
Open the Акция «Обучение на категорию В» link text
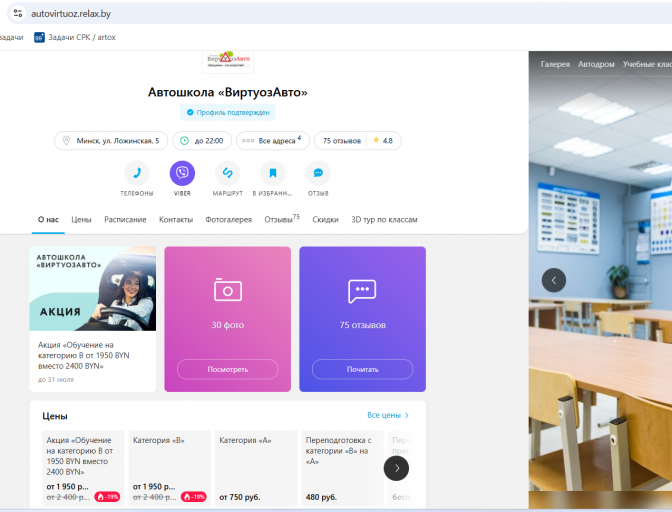click(84, 355)
